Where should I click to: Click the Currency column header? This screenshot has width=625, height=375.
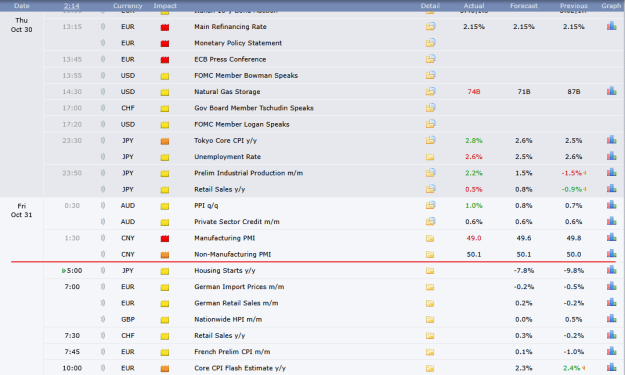click(x=128, y=6)
